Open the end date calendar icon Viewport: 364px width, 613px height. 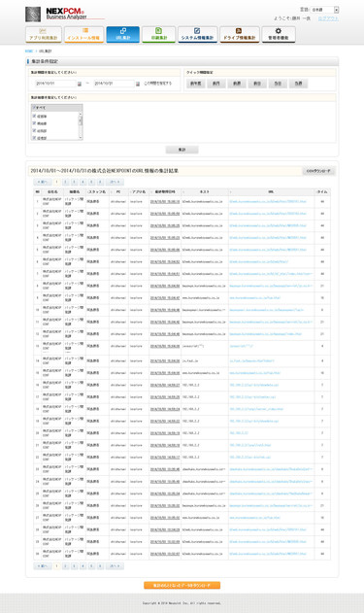click(138, 84)
